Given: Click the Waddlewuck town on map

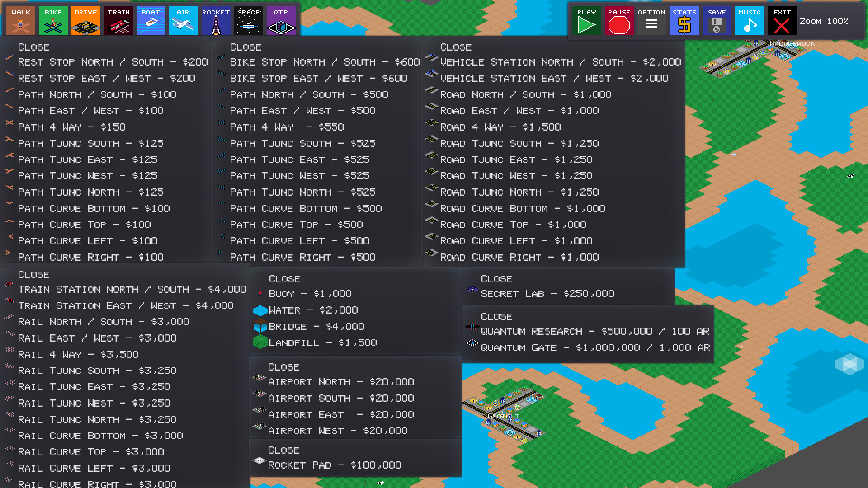Looking at the screenshot, I should [792, 44].
